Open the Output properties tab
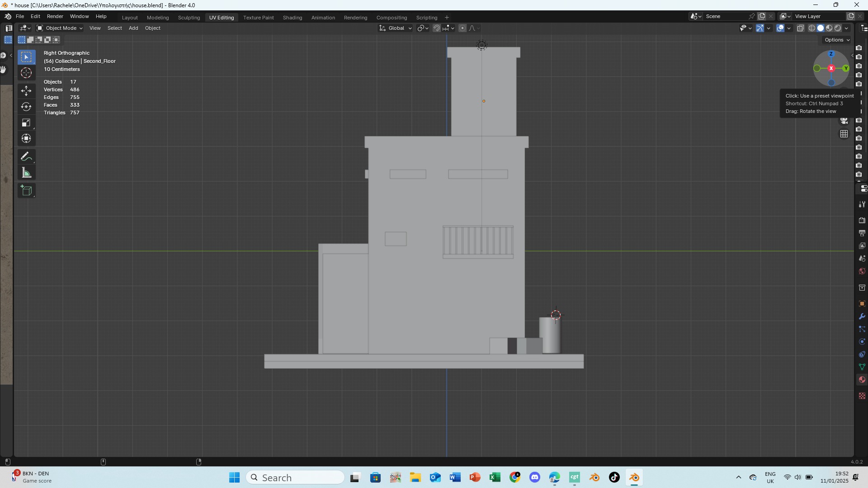868x488 pixels. click(x=862, y=233)
